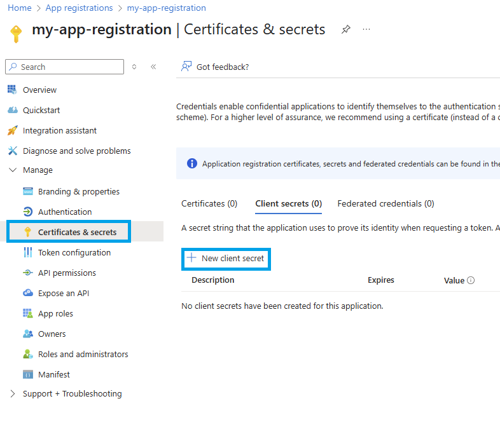Image resolution: width=500 pixels, height=448 pixels.
Task: Click the Manifest icon
Action: (28, 374)
